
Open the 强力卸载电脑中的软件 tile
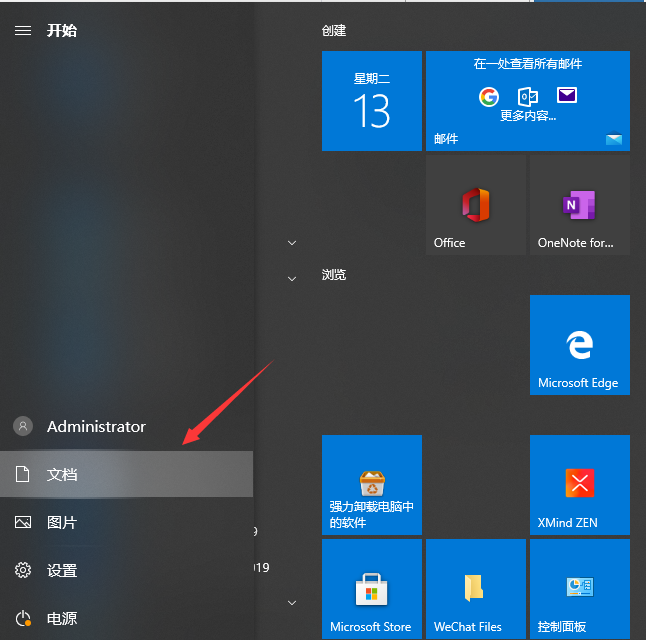371,485
